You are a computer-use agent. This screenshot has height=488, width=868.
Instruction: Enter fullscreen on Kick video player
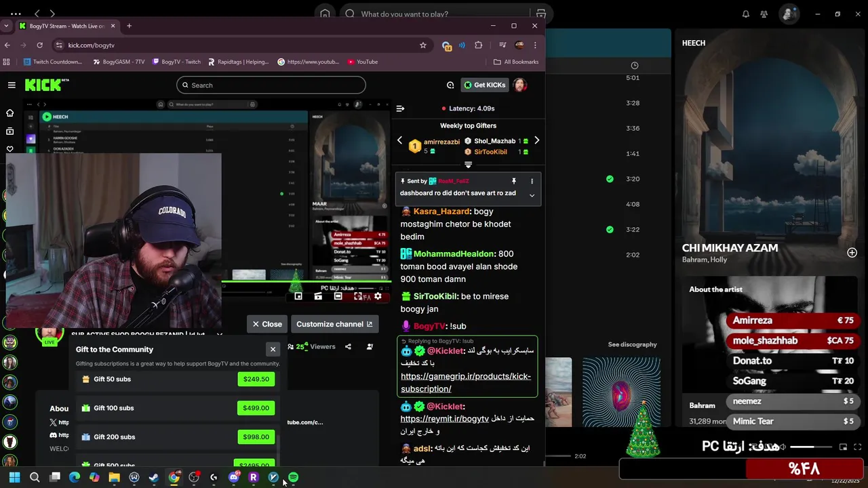point(358,296)
